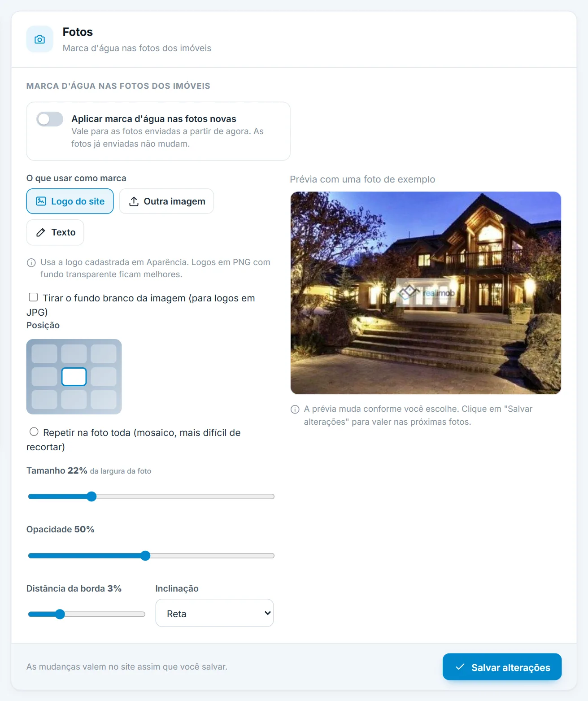The width and height of the screenshot is (588, 701).
Task: Select bottom-center position grid cell
Action: point(74,400)
